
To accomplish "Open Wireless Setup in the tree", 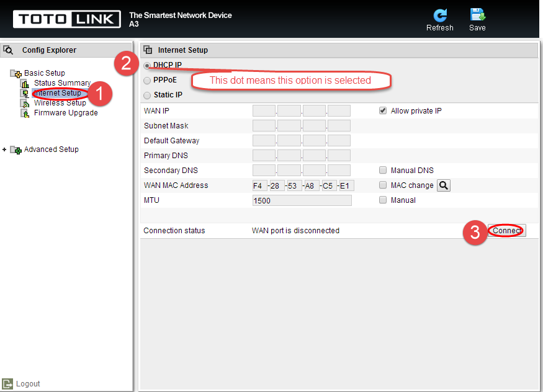I will (60, 103).
